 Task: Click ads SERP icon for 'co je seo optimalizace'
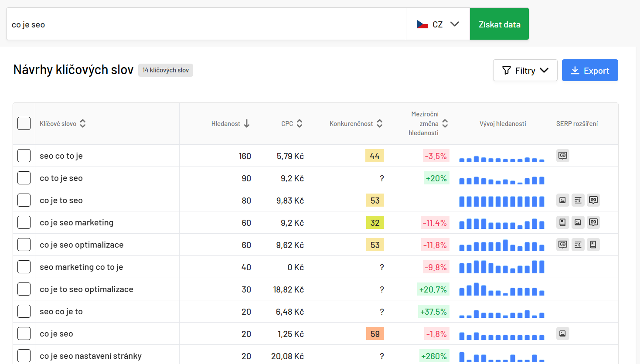[x=578, y=245]
